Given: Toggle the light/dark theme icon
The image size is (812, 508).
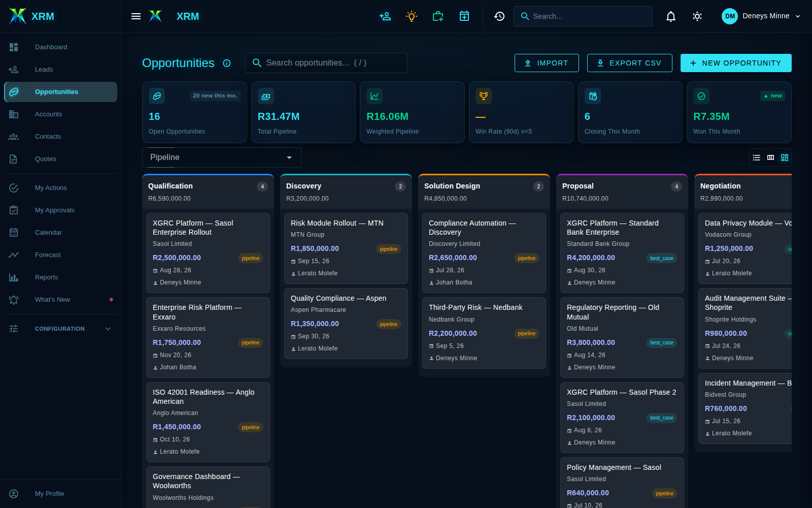Looking at the screenshot, I should pyautogui.click(x=697, y=16).
